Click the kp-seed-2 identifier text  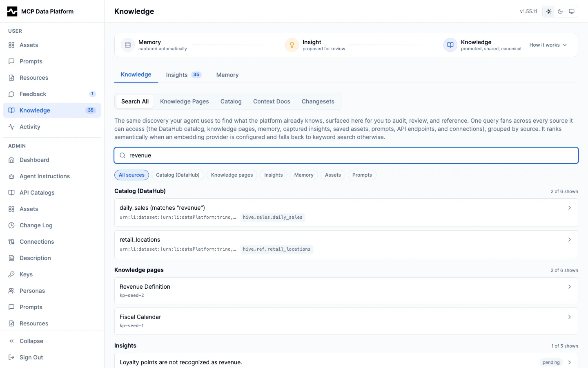tap(132, 295)
